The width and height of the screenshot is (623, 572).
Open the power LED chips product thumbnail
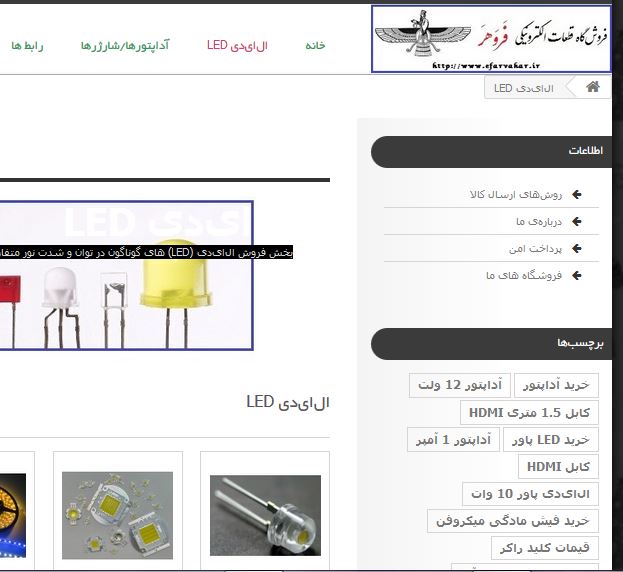point(118,515)
